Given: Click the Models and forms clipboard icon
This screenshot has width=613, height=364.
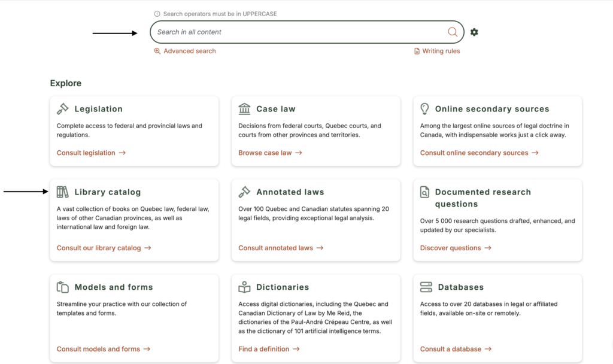Looking at the screenshot, I should [x=62, y=287].
